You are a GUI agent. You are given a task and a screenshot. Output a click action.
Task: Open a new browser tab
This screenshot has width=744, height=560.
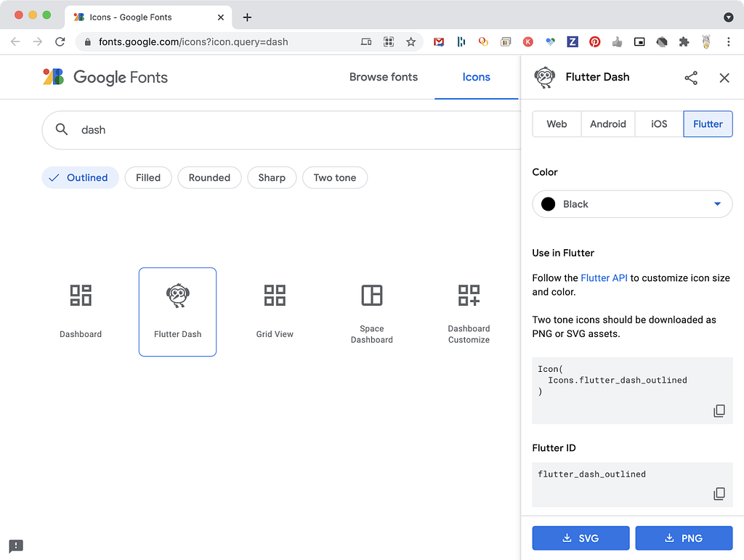[247, 17]
